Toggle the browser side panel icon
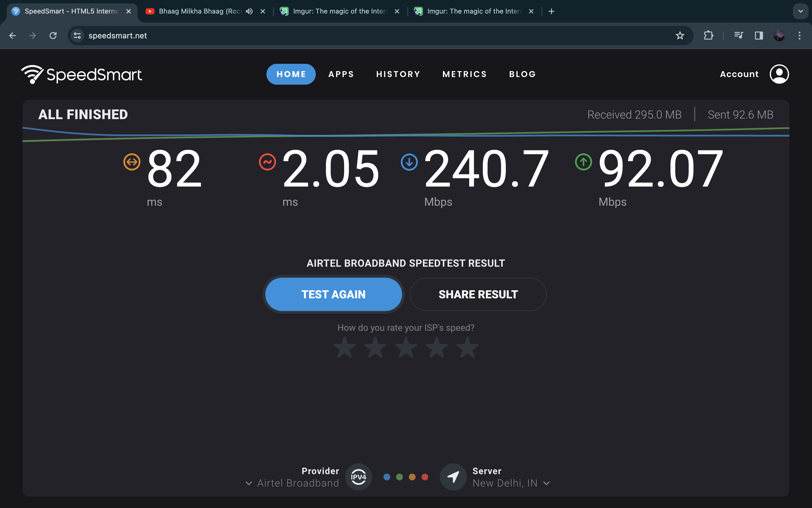Screen dimensions: 812x508 coord(759,36)
